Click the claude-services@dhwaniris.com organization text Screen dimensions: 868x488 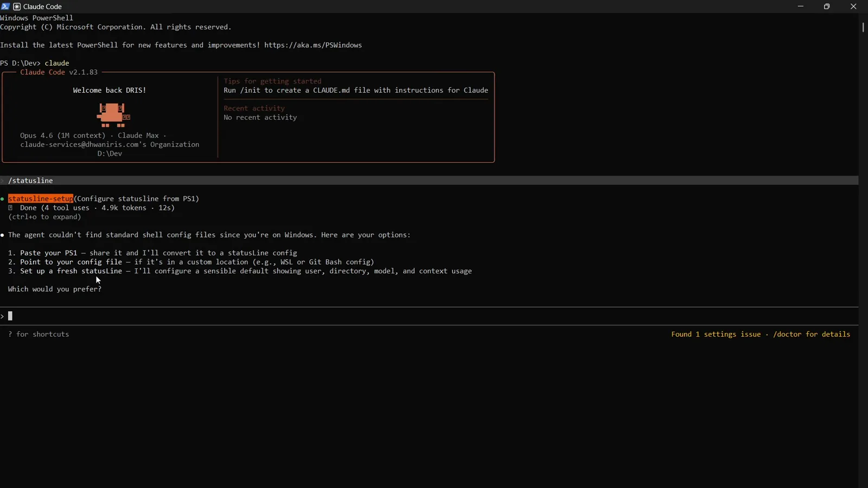click(110, 145)
